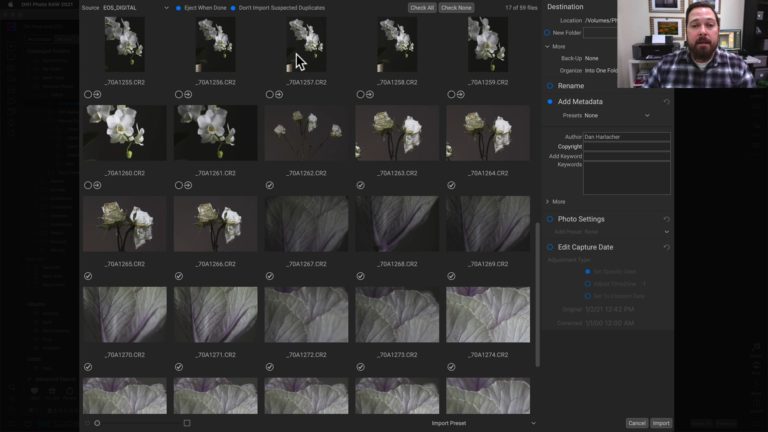768x432 pixels.
Task: Open the Import Preset dropdown
Action: [483, 423]
